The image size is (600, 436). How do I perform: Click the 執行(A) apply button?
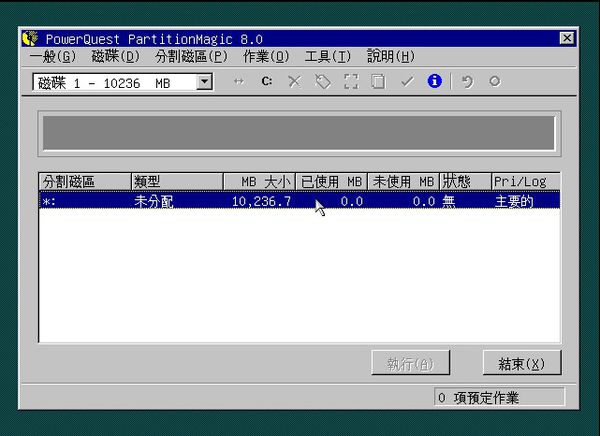click(410, 363)
